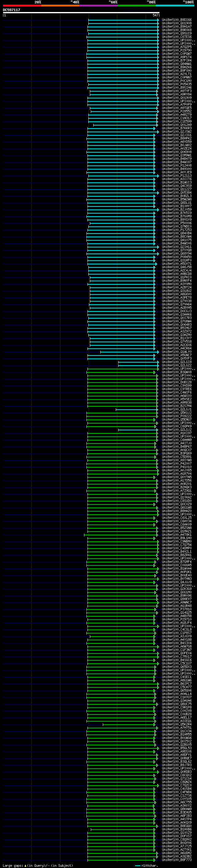
Task: Select label UniRef100_C6QPK9
Action: (x=177, y=426)
